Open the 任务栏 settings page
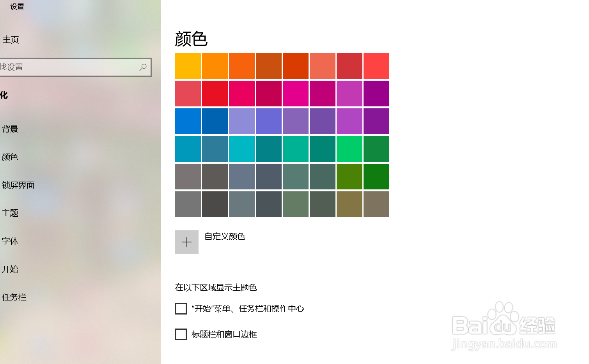Image resolution: width=589 pixels, height=364 pixels. 14,297
